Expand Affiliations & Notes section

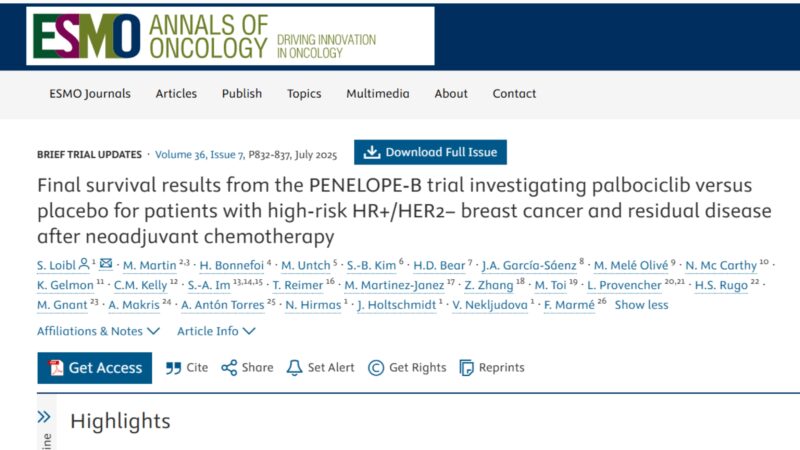tap(98, 331)
